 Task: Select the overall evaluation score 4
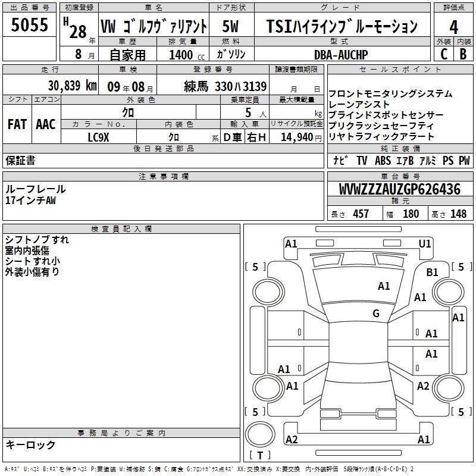pos(454,27)
